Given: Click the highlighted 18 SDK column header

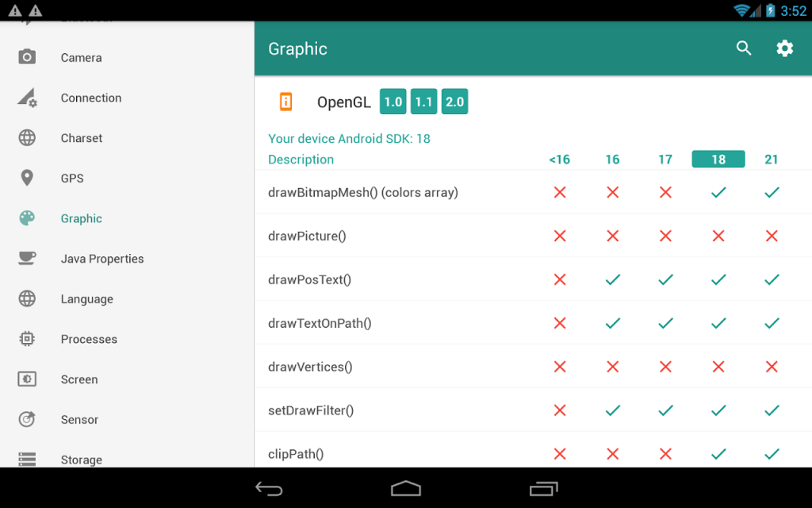Looking at the screenshot, I should click(718, 159).
